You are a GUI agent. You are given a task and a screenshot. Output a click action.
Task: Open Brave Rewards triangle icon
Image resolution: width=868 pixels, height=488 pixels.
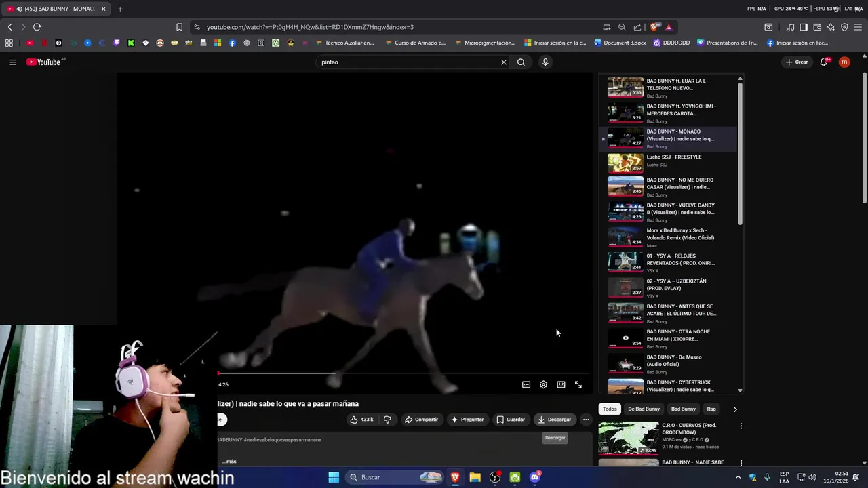669,27
